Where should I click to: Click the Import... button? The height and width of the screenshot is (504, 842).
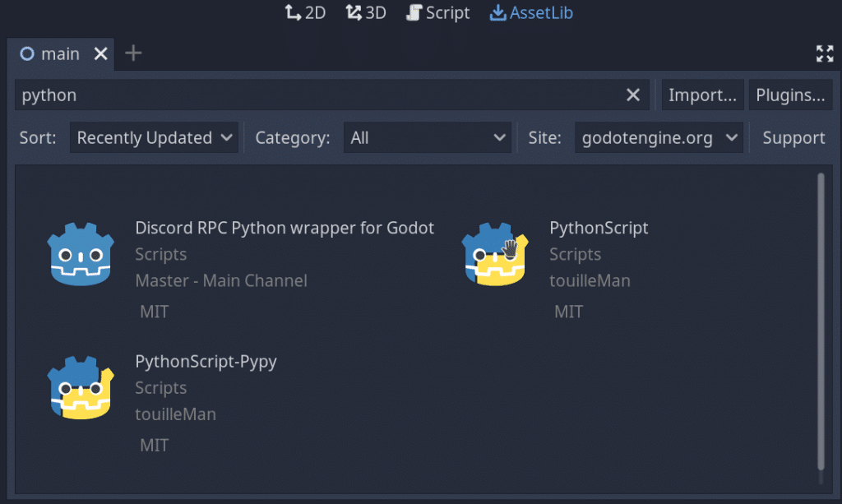tap(702, 95)
